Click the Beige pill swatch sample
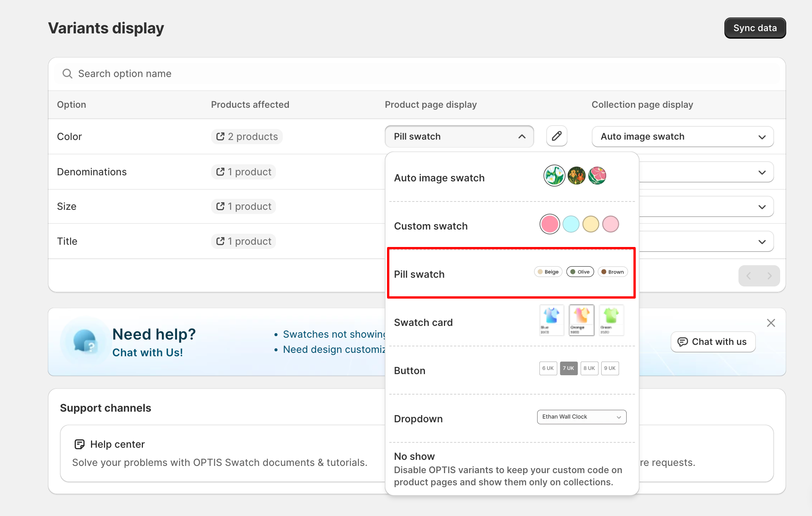 click(x=548, y=272)
